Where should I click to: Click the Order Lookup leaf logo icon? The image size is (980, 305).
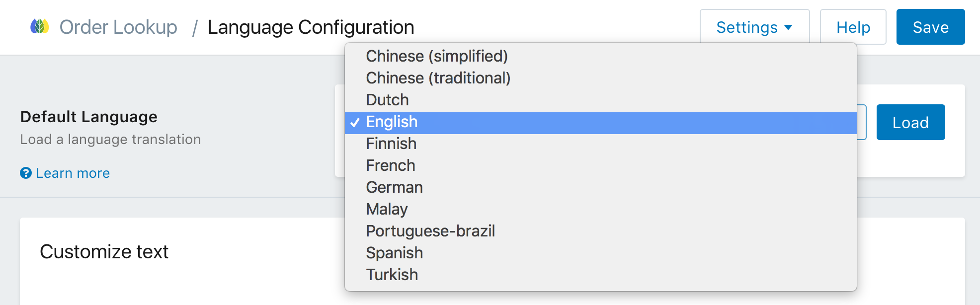coord(40,27)
